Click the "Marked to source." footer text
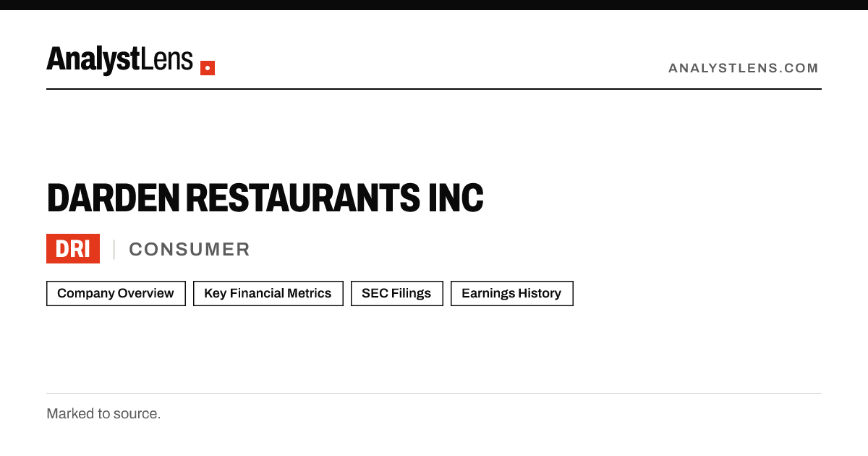Image resolution: width=868 pixels, height=456 pixels. 103,414
